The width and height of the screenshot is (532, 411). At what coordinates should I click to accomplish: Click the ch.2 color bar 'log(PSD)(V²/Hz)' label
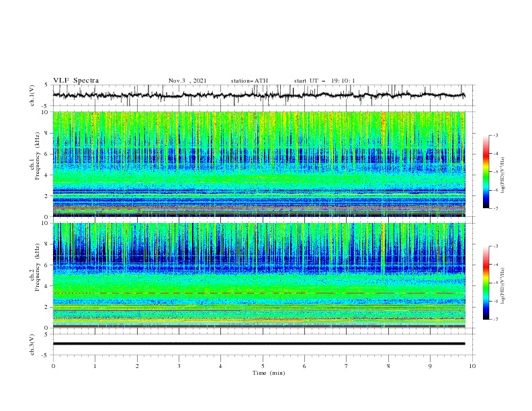tap(503, 286)
